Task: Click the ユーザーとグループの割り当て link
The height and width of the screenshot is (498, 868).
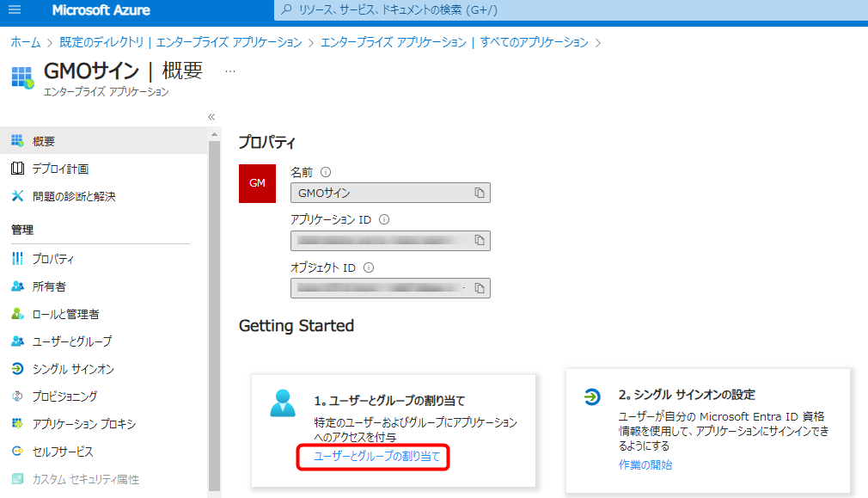Action: (x=376, y=456)
